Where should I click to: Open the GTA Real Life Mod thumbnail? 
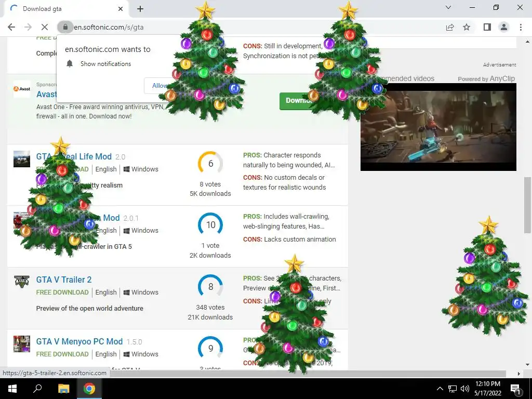pos(22,159)
